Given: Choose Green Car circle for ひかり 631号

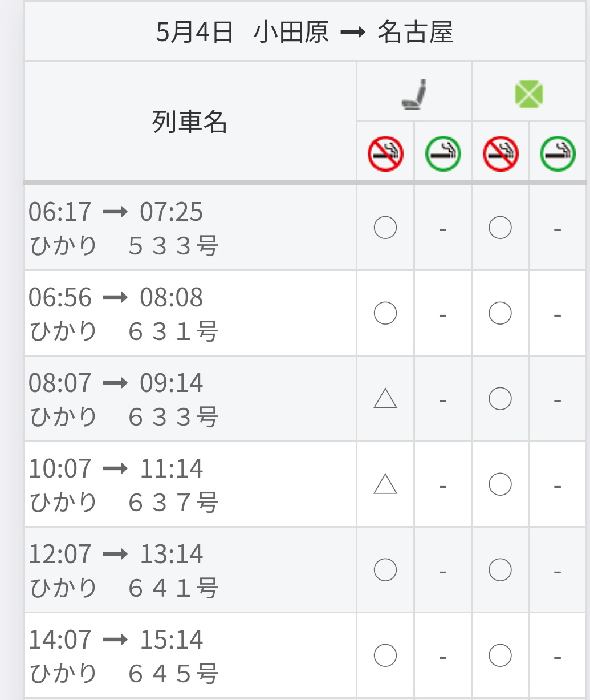Looking at the screenshot, I should coord(500,313).
